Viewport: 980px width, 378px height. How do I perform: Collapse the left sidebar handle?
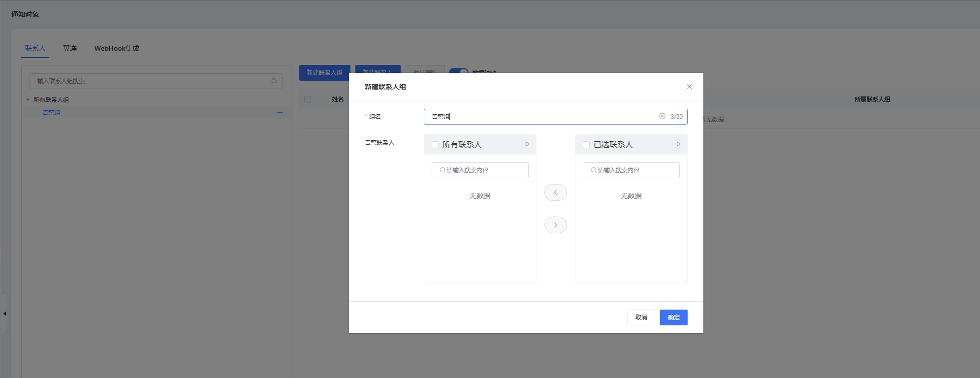tap(4, 314)
